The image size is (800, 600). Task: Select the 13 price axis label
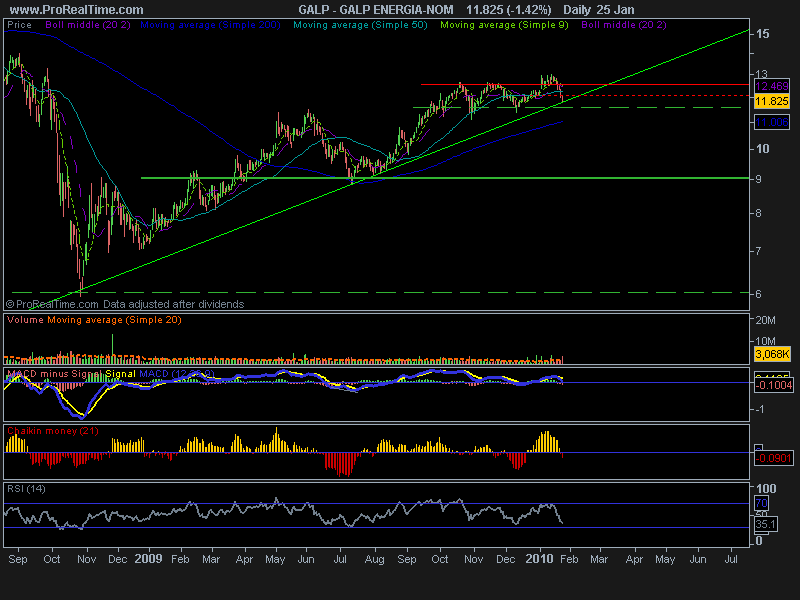pos(762,74)
